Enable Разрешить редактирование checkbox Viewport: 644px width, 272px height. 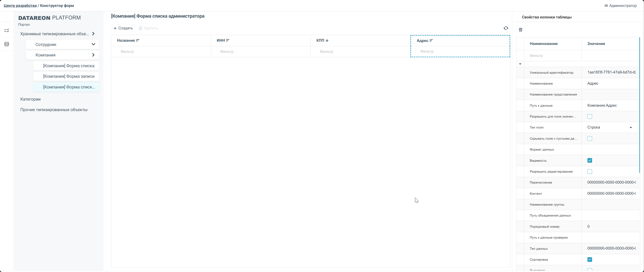coord(589,171)
